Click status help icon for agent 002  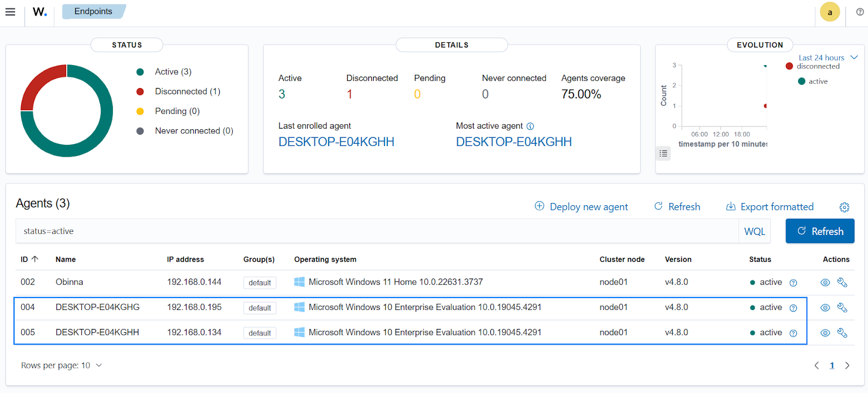pos(793,283)
